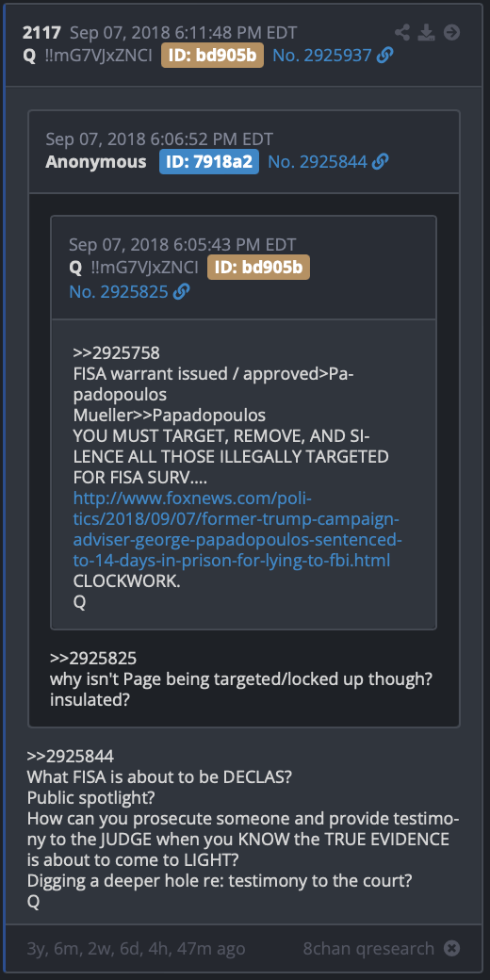Image resolution: width=490 pixels, height=980 pixels.
Task: Click the share icon on post 2117
Action: [402, 32]
